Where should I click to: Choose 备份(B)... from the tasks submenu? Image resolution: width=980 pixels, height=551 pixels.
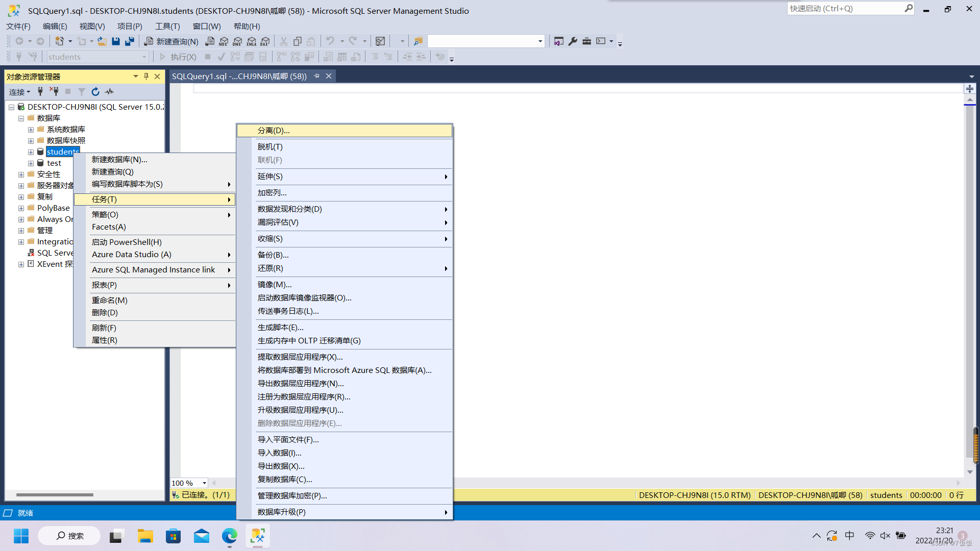click(273, 255)
